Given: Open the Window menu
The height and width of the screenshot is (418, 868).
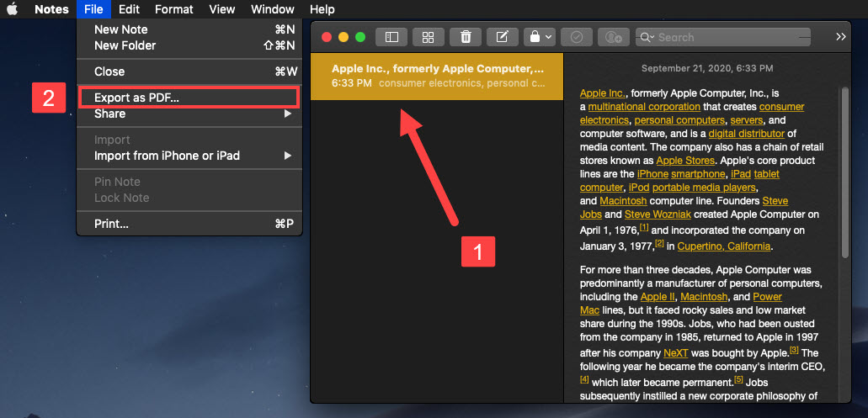Looking at the screenshot, I should coord(273,9).
